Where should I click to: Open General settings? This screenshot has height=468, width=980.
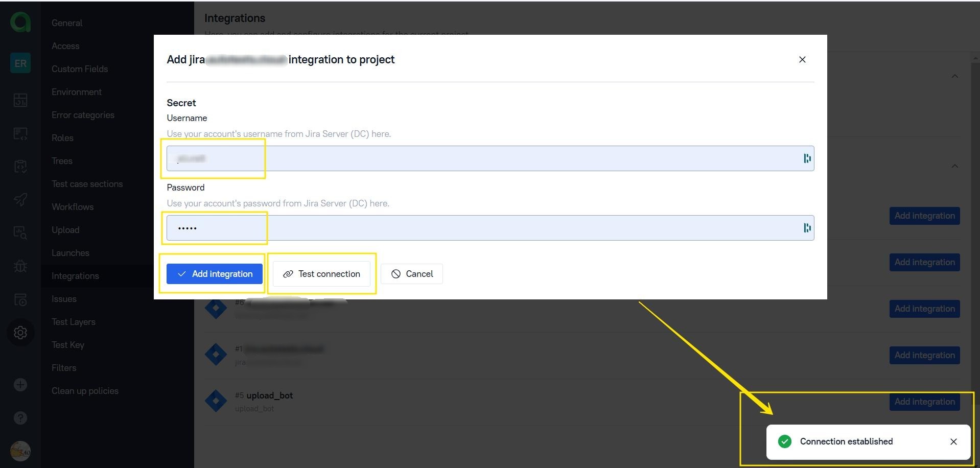(67, 23)
